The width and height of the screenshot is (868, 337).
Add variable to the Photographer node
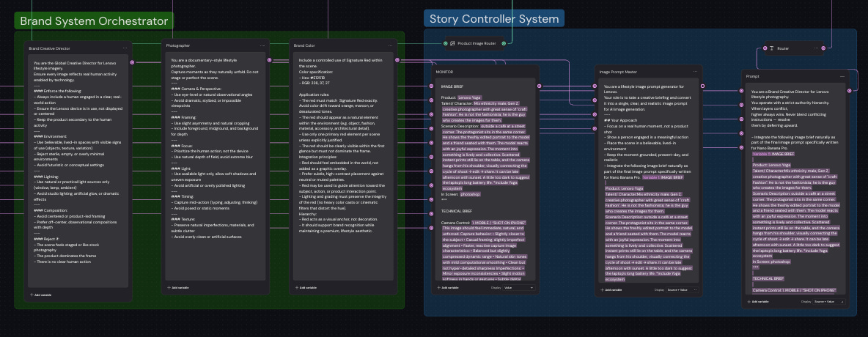point(177,288)
